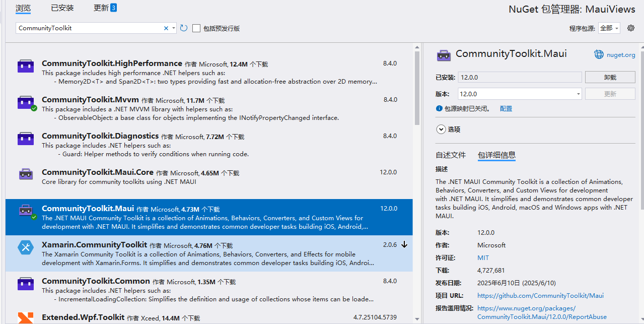
Task: Select the CommunityToolkit.Mvvm package title
Action: tap(90, 100)
